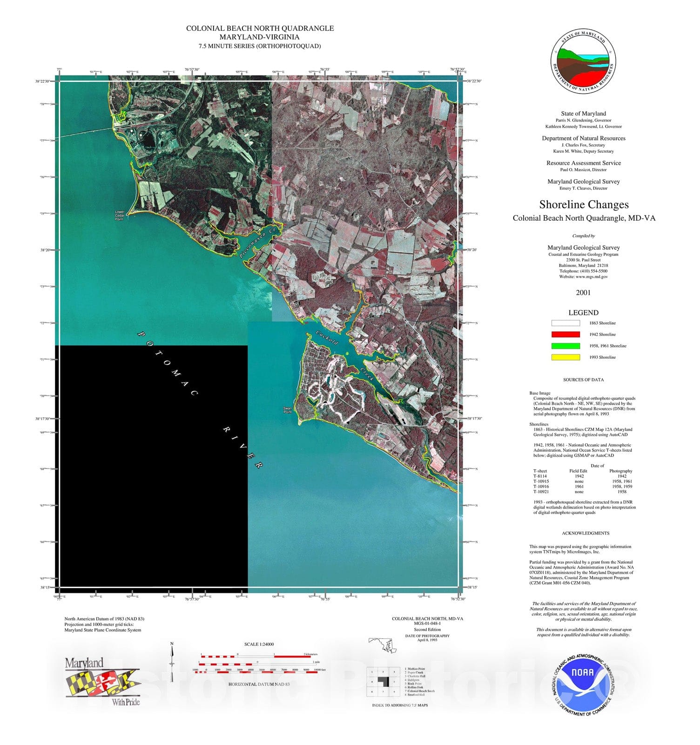Image resolution: width=700 pixels, height=745 pixels.
Task: Click the 'Cuckold' creek label on the map
Action: point(327,338)
